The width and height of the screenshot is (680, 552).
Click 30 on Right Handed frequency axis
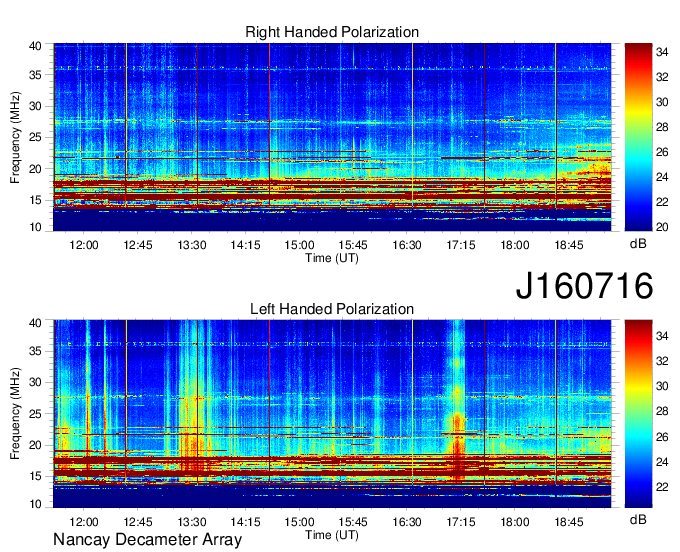35,106
